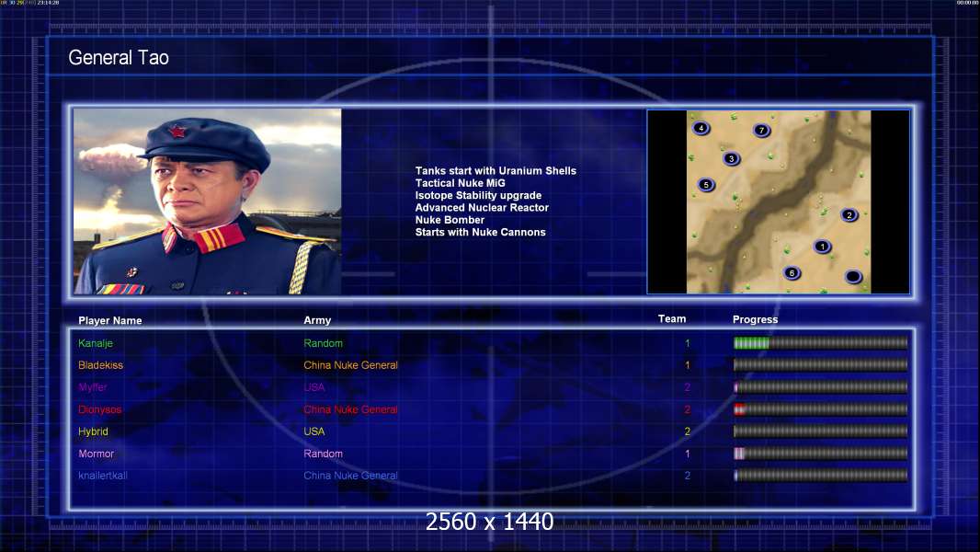Click Dionysos's team number 2

click(688, 409)
